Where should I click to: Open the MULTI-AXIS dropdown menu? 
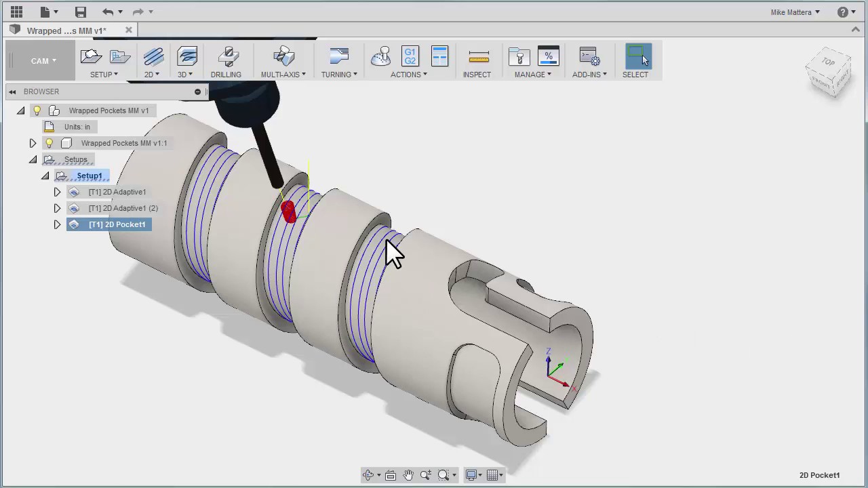283,75
